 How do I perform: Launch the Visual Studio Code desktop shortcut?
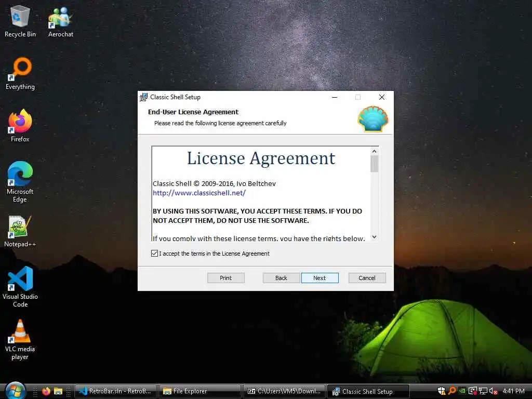click(x=20, y=287)
